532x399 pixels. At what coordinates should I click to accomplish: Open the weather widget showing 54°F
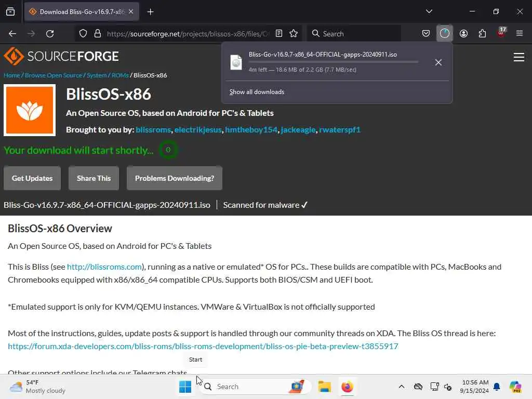(37, 387)
